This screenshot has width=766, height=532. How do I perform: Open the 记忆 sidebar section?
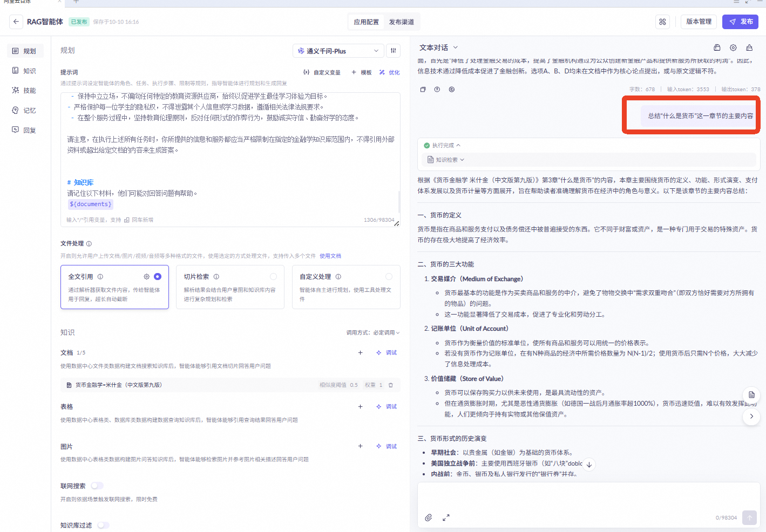(25, 111)
